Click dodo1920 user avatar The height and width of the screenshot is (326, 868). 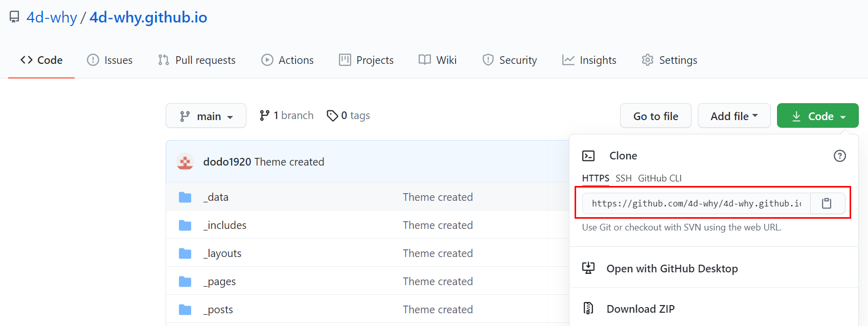tap(185, 161)
